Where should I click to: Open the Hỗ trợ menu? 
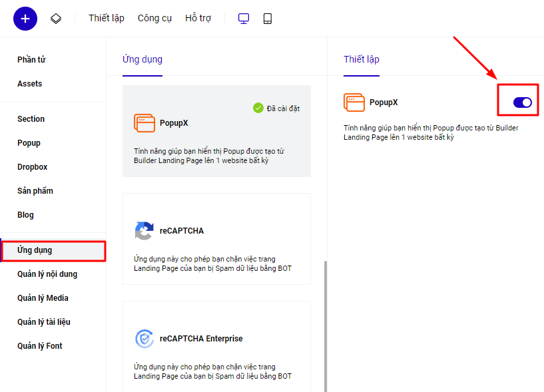coord(198,19)
